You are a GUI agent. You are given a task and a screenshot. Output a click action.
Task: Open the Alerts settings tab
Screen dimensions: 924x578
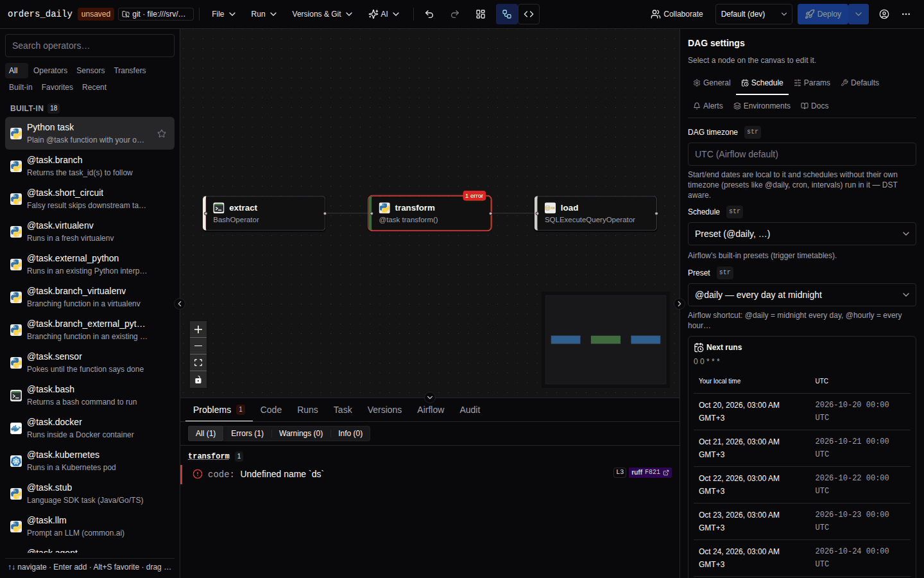point(708,106)
